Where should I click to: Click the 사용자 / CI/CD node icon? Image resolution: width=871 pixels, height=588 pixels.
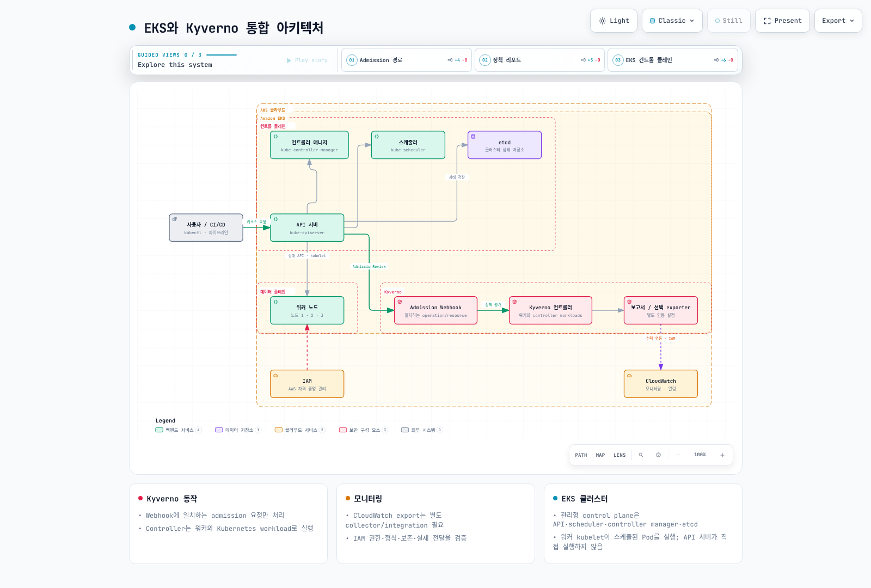coord(175,219)
